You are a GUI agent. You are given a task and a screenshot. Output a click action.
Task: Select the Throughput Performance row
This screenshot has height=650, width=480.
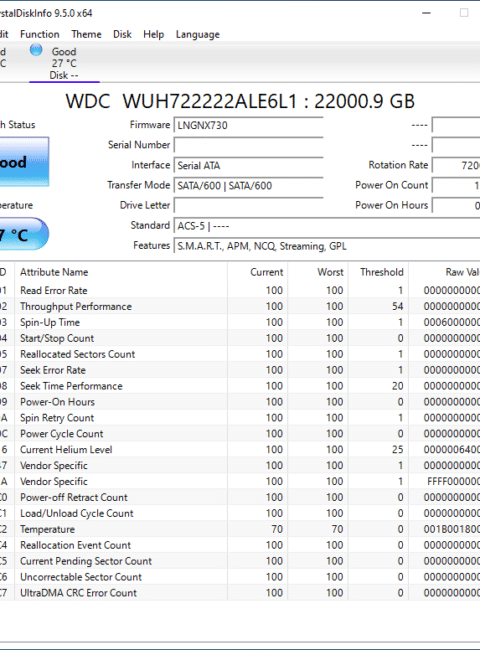pos(240,306)
